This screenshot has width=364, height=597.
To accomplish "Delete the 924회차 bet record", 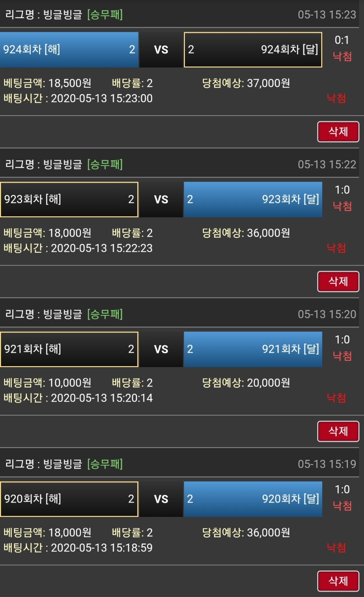I will pos(338,132).
